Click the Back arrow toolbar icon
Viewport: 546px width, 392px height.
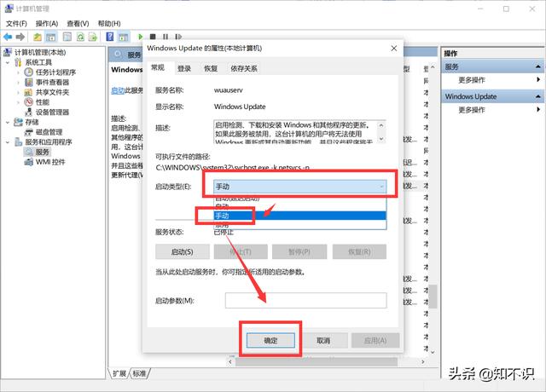pos(8,37)
